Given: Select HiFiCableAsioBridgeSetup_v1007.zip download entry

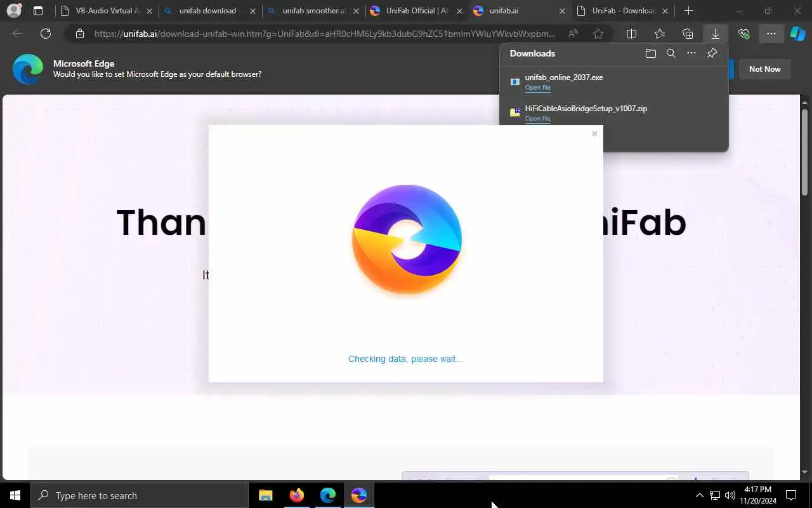Looking at the screenshot, I should tap(614, 113).
